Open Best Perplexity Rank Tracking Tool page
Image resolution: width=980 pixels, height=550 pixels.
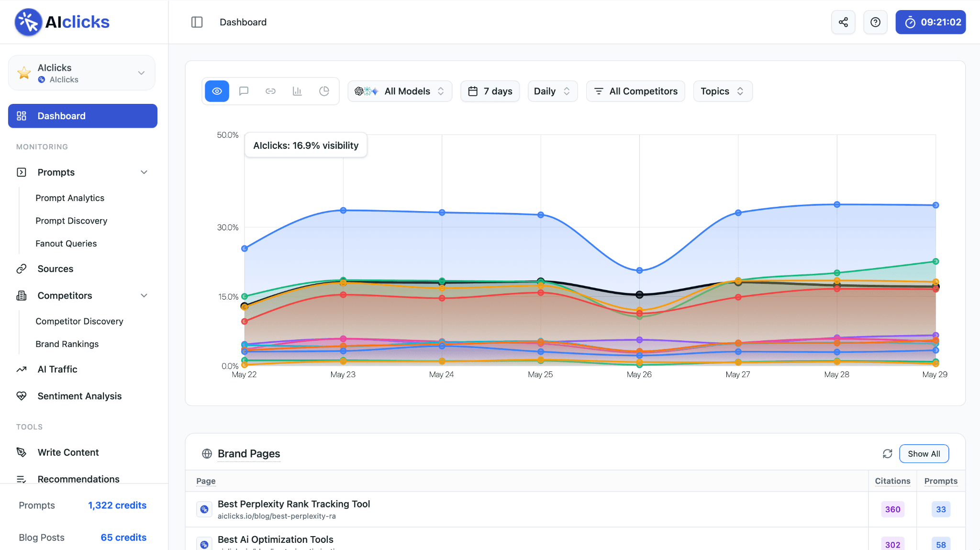tap(294, 504)
